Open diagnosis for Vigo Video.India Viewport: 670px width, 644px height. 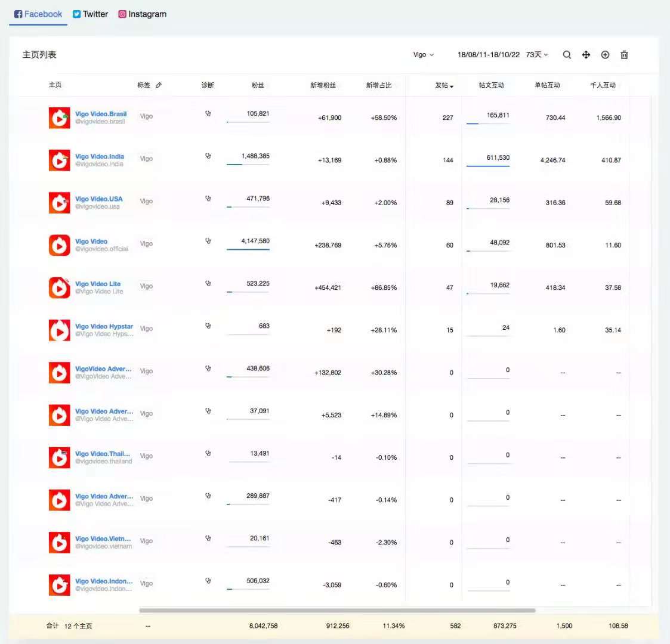(208, 156)
